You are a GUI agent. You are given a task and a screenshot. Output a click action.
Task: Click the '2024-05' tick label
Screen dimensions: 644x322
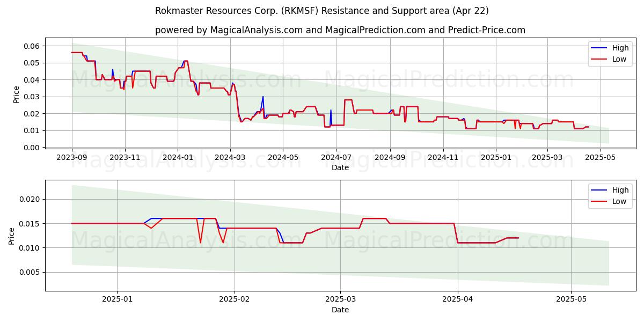pos(283,157)
